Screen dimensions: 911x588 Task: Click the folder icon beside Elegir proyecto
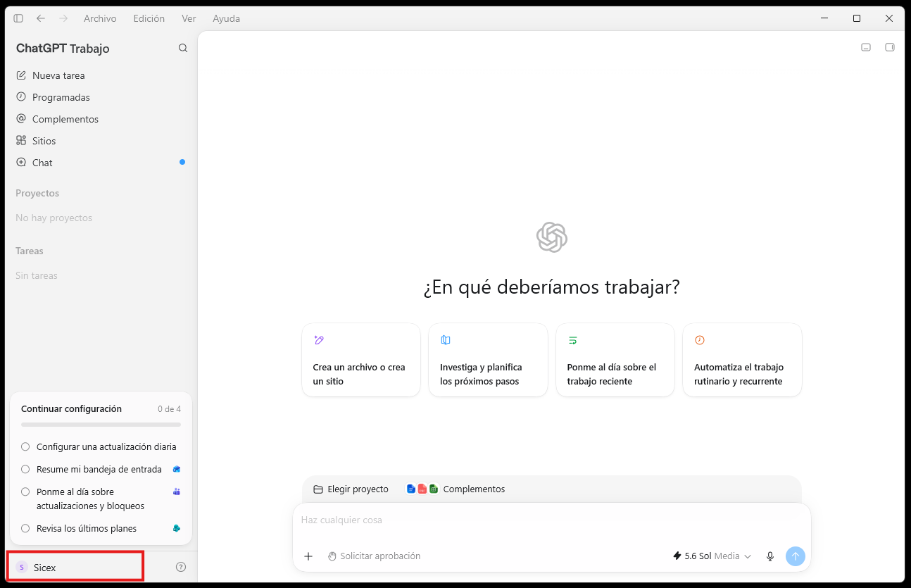[318, 489]
